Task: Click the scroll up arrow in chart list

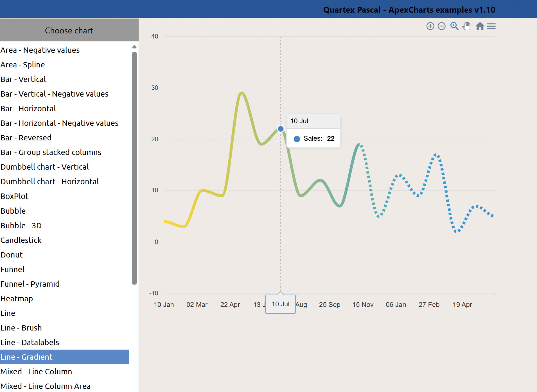Action: tap(134, 47)
